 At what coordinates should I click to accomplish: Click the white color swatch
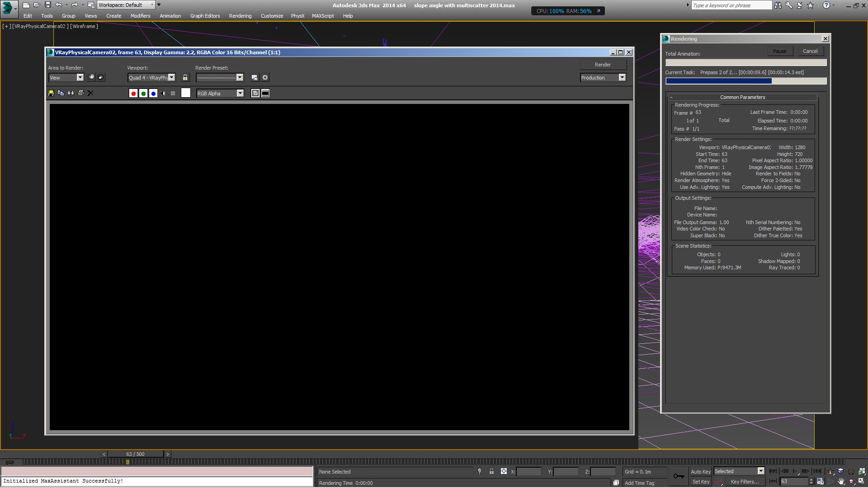pos(186,93)
